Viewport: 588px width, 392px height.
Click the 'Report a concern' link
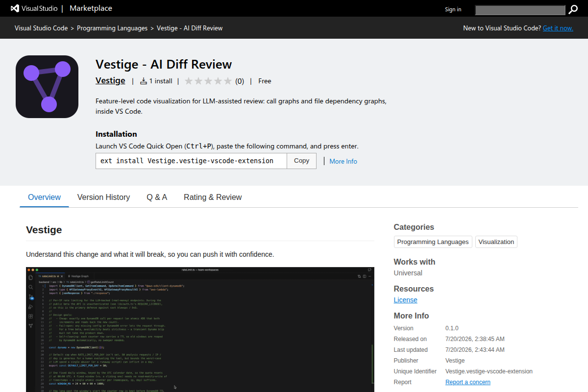coord(468,382)
